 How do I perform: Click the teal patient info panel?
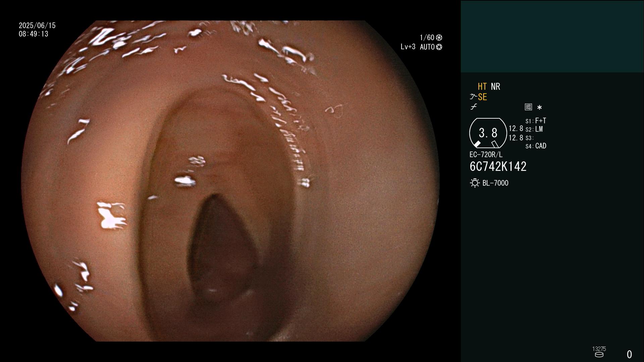coord(552,36)
